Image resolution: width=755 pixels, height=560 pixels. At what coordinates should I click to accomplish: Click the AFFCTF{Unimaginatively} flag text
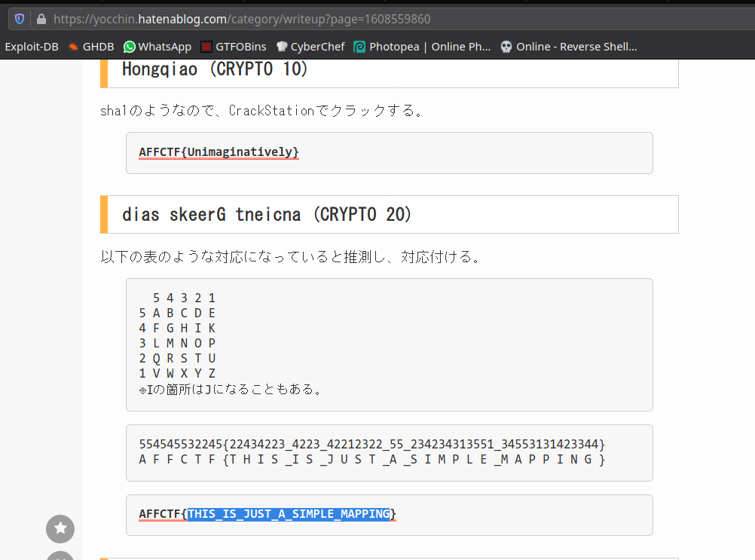point(219,152)
